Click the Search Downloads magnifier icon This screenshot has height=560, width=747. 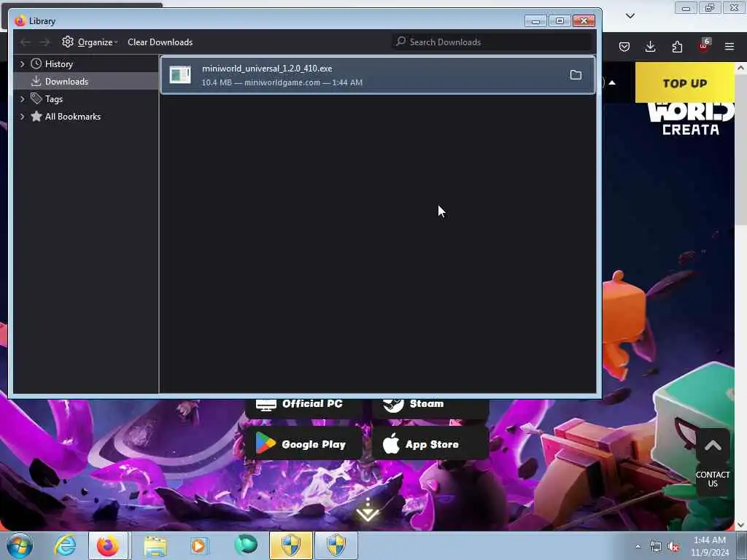click(x=401, y=42)
